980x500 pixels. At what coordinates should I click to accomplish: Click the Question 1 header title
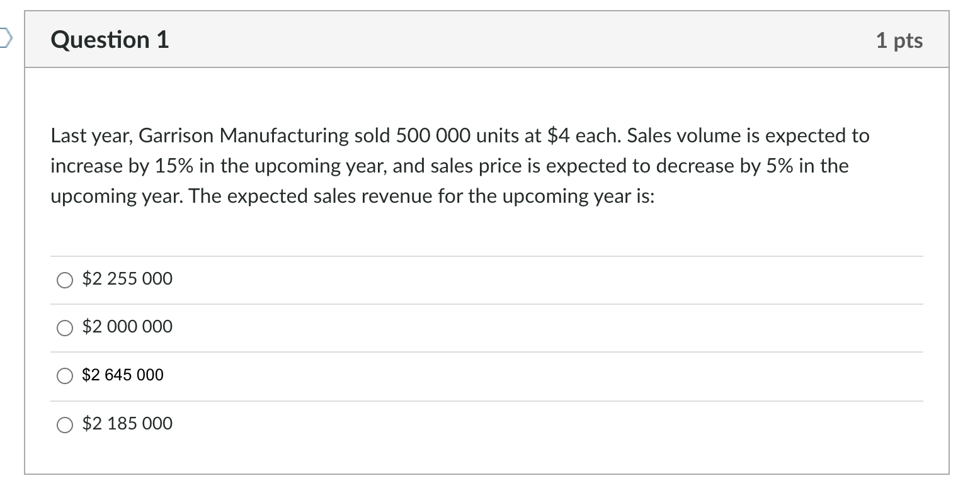tap(110, 39)
